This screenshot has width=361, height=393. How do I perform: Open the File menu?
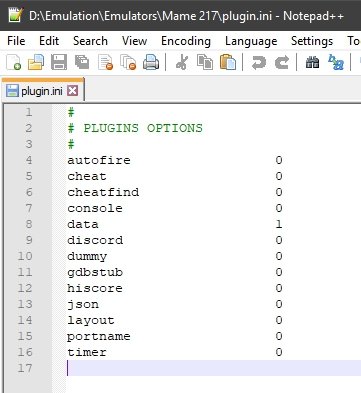(16, 41)
